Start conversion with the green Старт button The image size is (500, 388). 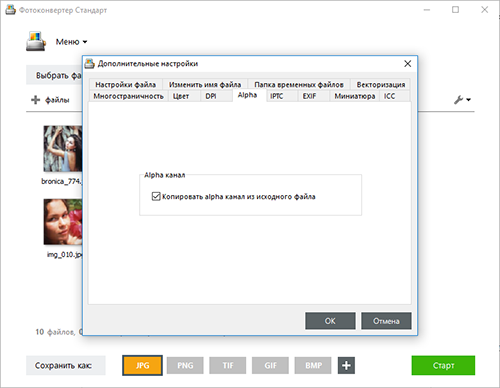tap(443, 365)
